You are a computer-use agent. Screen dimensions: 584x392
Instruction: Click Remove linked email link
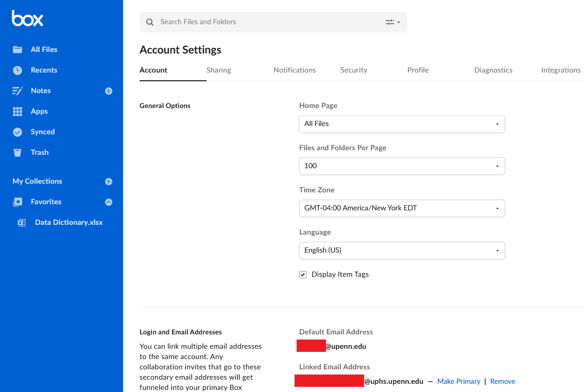[503, 381]
